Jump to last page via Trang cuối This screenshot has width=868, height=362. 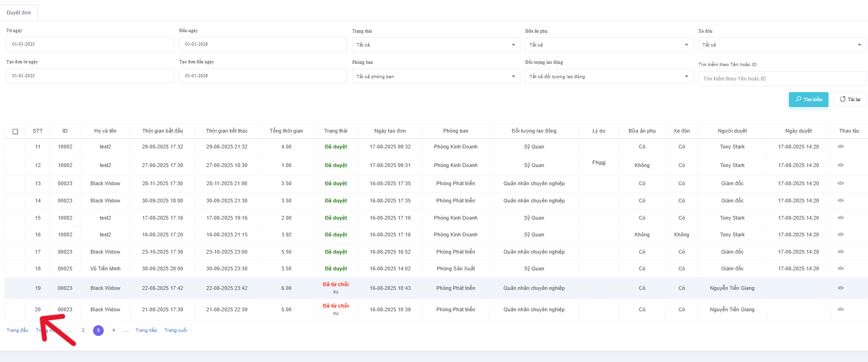coord(175,330)
